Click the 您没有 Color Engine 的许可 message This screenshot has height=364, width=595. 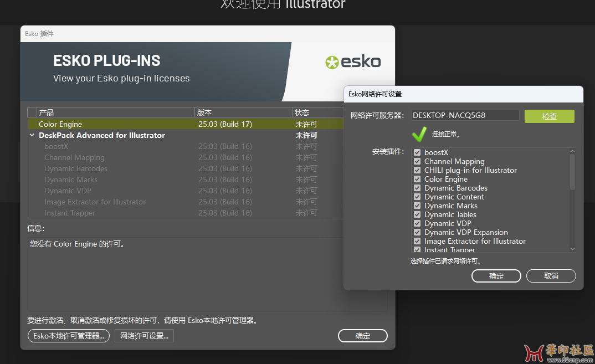(x=77, y=244)
